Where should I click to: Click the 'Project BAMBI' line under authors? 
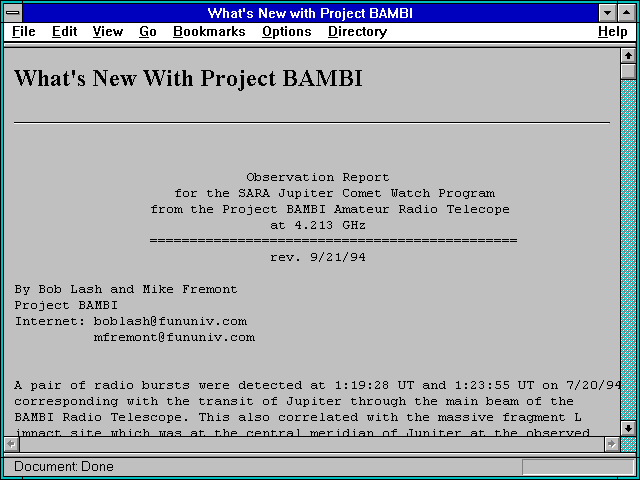(x=66, y=305)
